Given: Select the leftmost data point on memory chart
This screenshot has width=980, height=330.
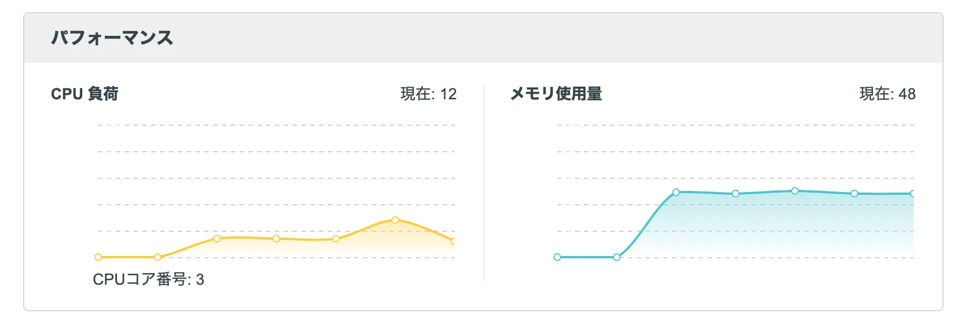Looking at the screenshot, I should [557, 257].
